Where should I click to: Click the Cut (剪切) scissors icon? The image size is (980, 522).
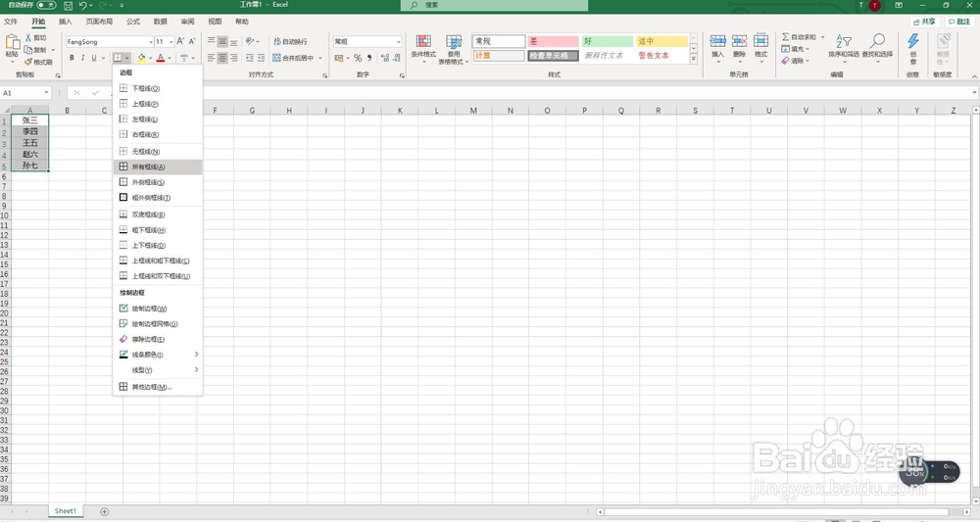[28, 37]
